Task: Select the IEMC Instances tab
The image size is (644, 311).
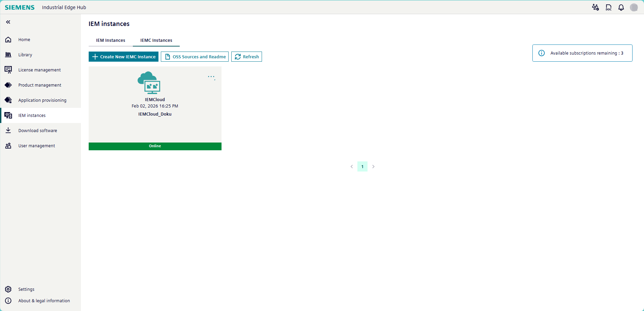Action: (156, 40)
